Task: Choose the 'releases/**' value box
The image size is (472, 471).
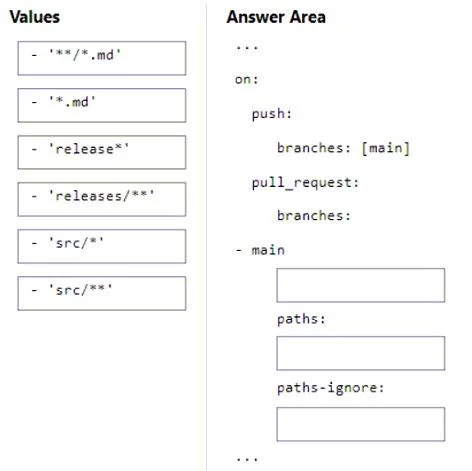Action: pyautogui.click(x=102, y=199)
